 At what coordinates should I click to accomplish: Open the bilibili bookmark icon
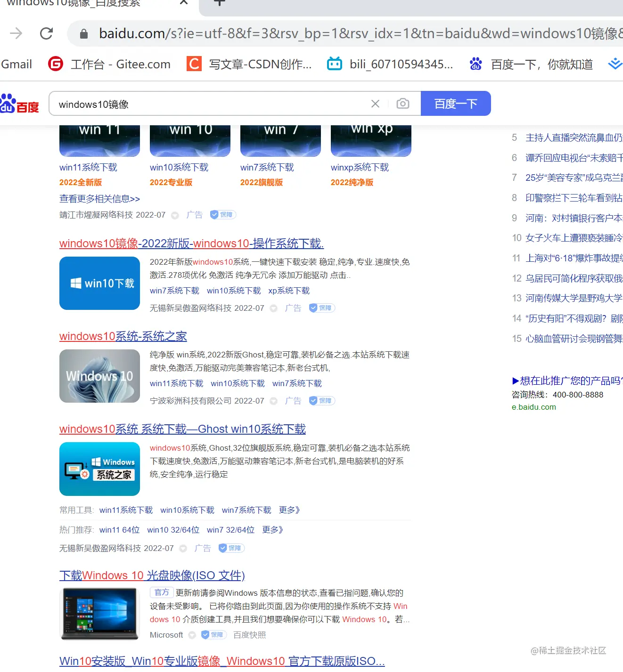tap(335, 64)
